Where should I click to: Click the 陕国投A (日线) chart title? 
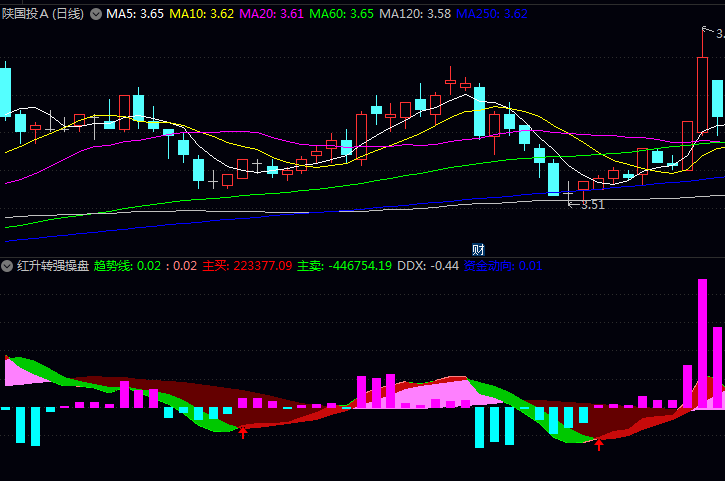[x=43, y=14]
